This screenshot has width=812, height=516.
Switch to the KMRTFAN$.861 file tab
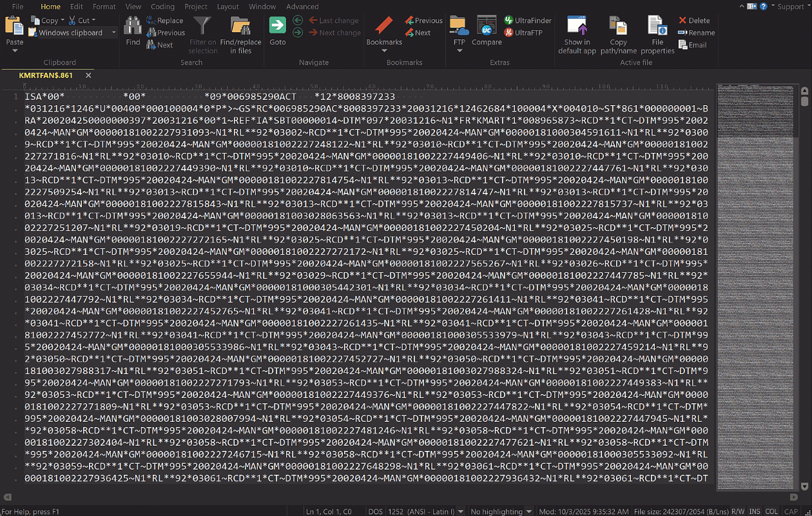pos(46,75)
